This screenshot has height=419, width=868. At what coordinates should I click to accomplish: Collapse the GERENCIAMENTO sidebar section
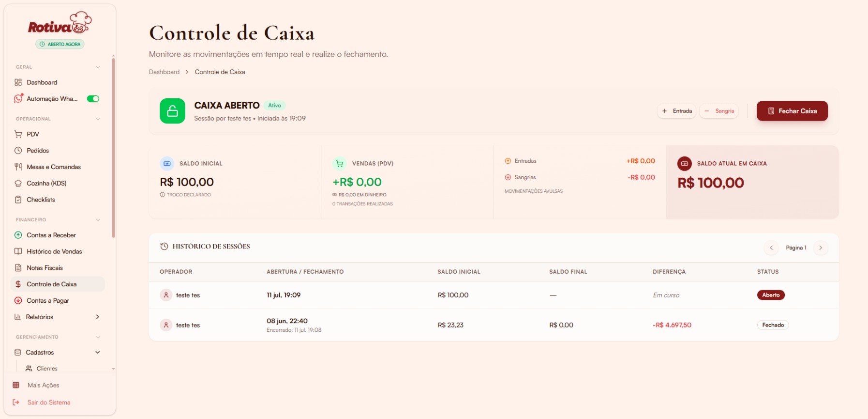(x=98, y=337)
